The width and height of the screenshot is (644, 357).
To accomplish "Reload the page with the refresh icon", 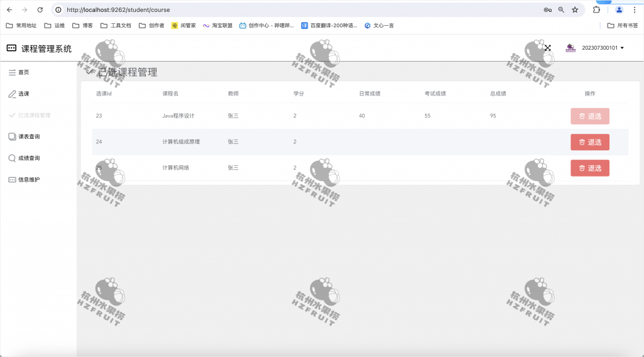I will coord(40,10).
